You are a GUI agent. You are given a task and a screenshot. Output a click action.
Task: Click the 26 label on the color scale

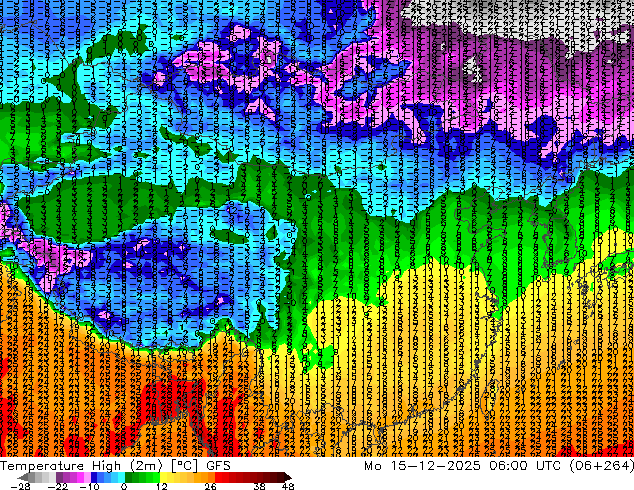[x=210, y=486]
